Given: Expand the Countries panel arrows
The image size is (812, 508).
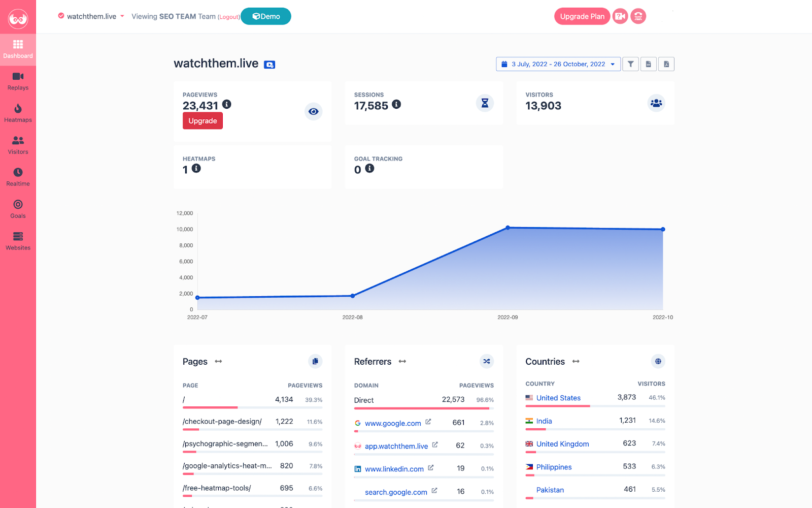Looking at the screenshot, I should click(x=576, y=361).
